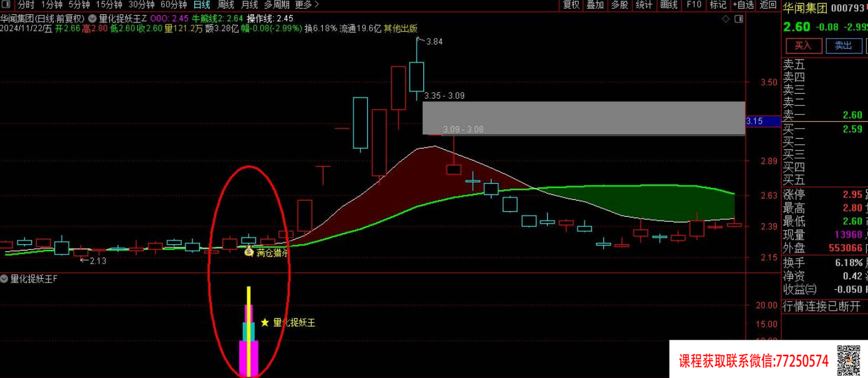The width and height of the screenshot is (868, 378).
Task: Click the diamond icon at chart top-right
Action: pyautogui.click(x=725, y=19)
